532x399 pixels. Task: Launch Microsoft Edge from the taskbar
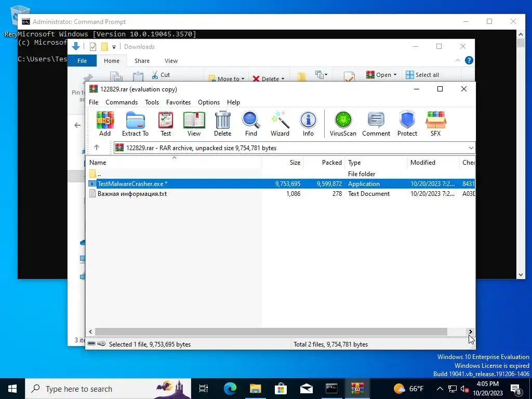point(230,389)
